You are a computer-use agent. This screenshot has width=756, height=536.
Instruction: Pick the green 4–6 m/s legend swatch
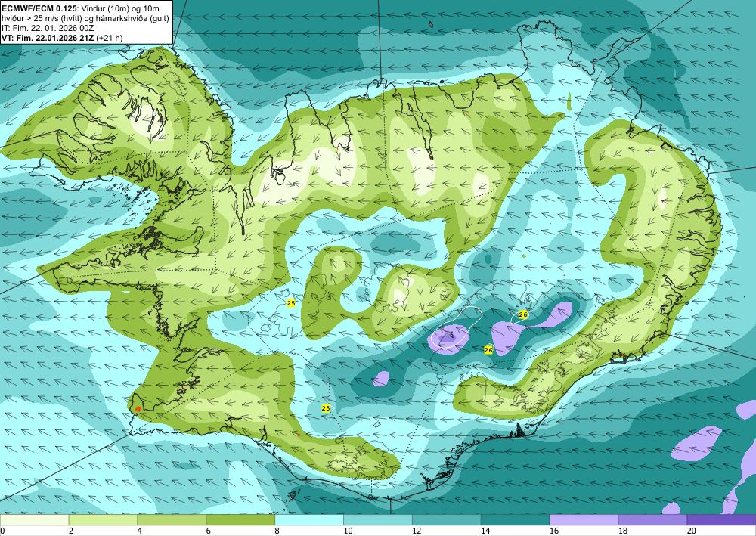coord(172,520)
